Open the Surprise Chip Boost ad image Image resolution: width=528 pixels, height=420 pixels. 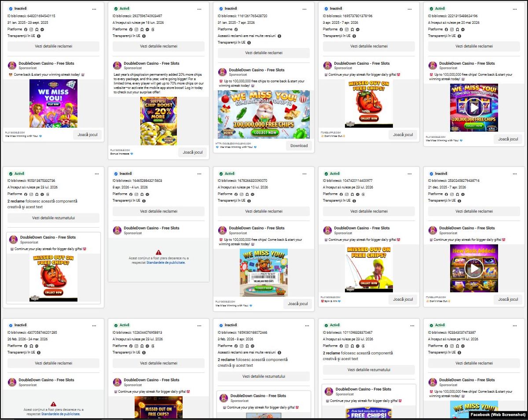158,121
